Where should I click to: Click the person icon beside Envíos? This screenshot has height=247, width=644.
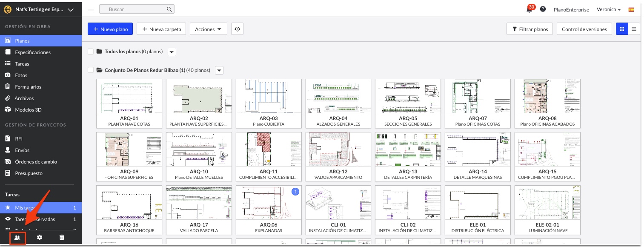(x=7, y=150)
